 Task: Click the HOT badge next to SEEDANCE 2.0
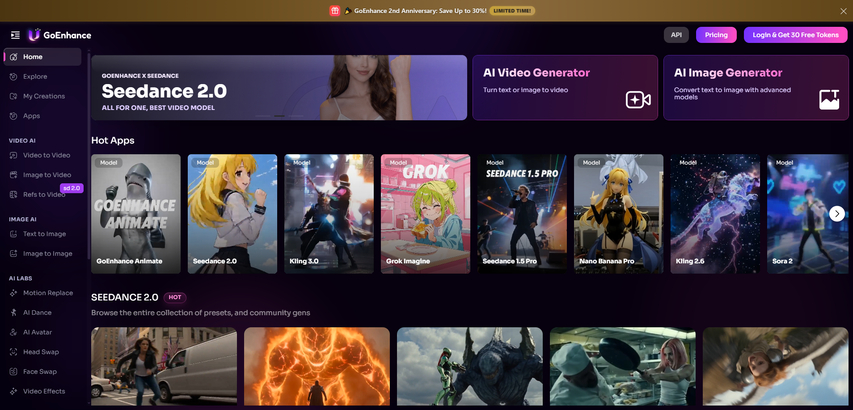175,297
